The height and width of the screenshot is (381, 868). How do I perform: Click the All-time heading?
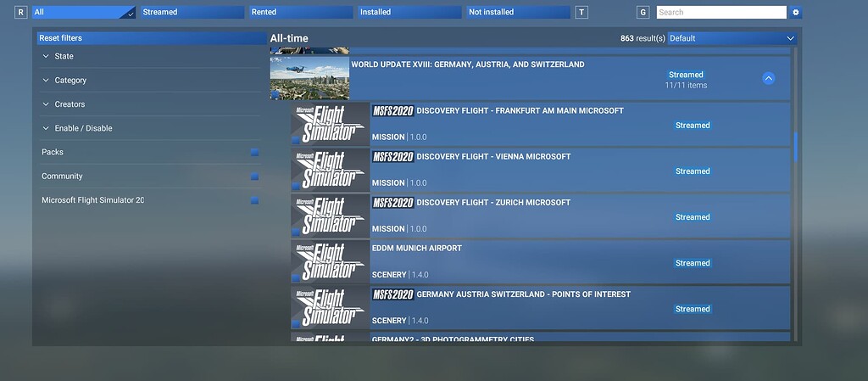click(289, 39)
